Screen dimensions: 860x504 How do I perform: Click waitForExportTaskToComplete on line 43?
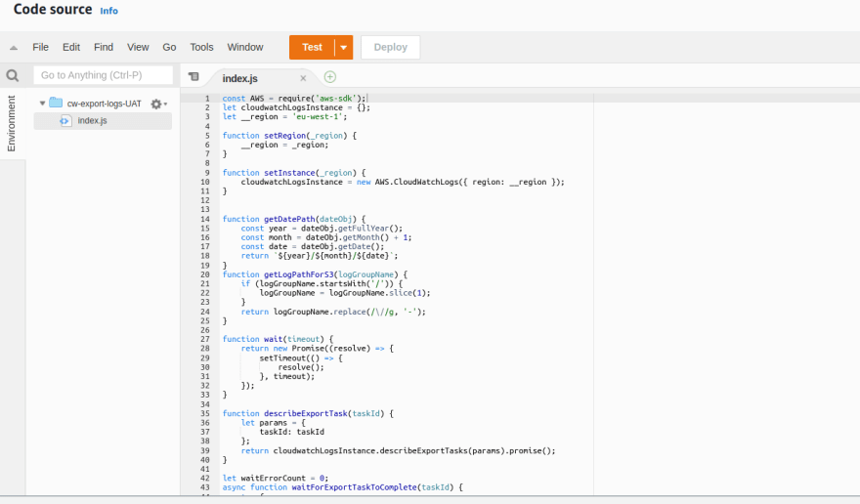click(x=355, y=487)
